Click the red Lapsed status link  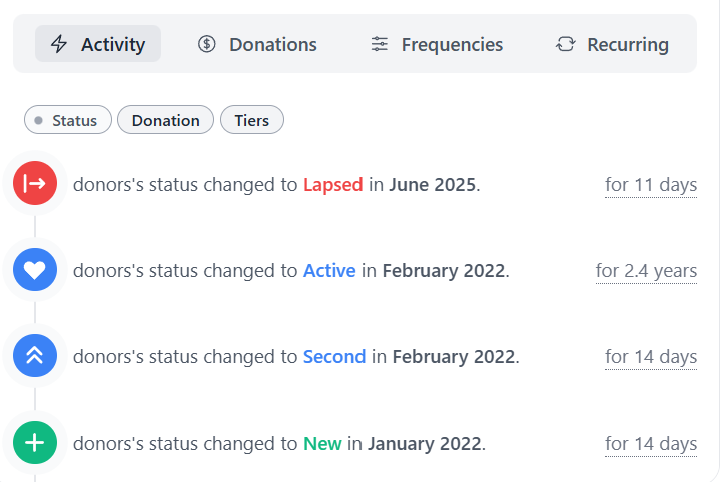(332, 184)
